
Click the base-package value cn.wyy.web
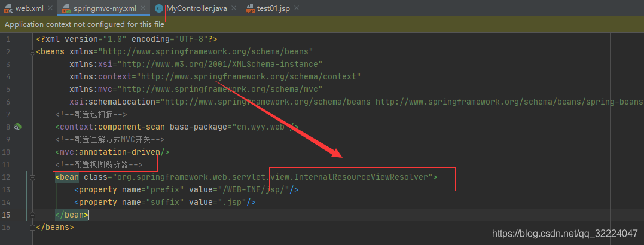coord(261,127)
